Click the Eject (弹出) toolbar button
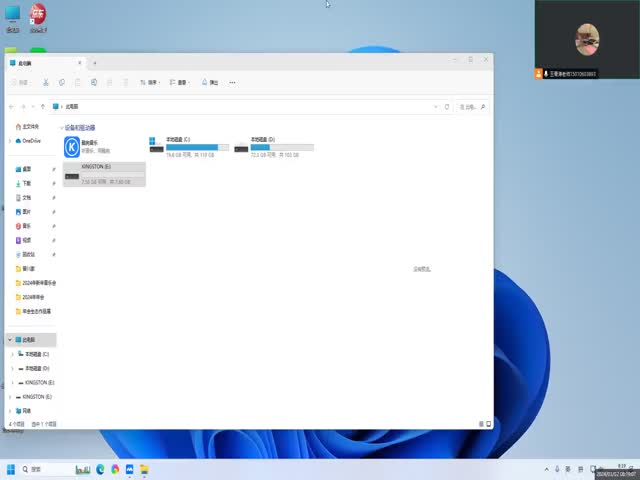Image resolution: width=640 pixels, height=480 pixels. point(210,82)
